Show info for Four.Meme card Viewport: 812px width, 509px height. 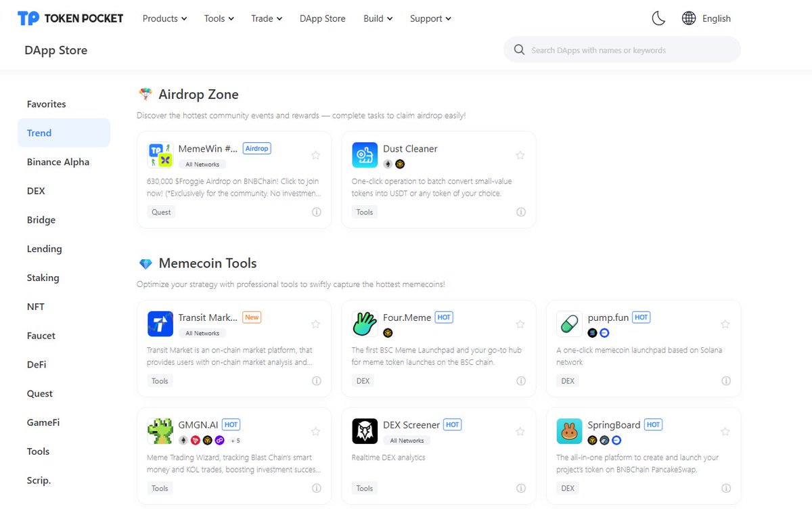521,381
